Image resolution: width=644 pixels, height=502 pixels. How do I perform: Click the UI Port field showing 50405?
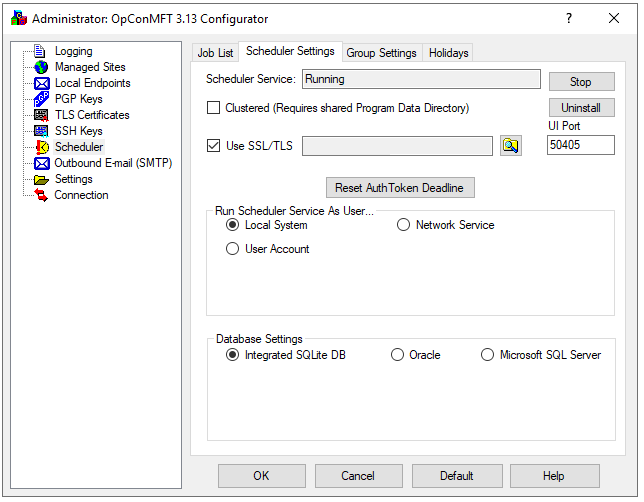coord(581,145)
